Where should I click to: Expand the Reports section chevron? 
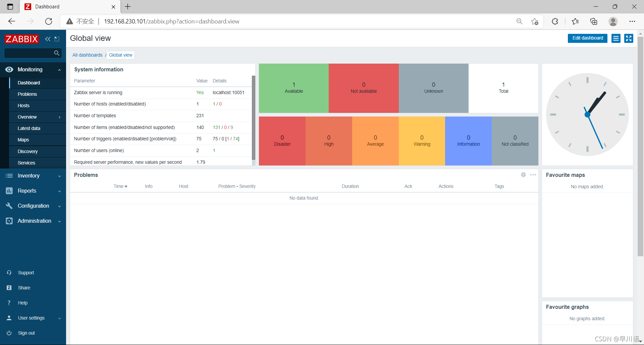(x=59, y=191)
